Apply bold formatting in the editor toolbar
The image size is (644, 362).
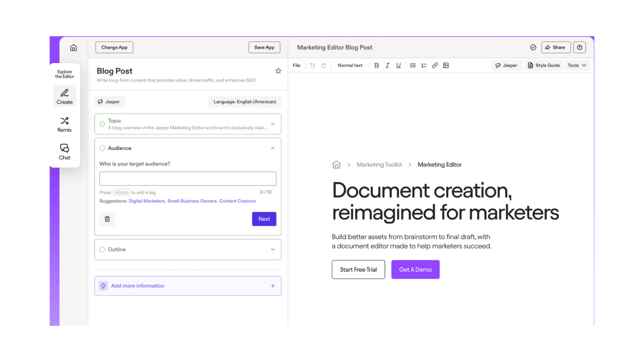tap(376, 65)
